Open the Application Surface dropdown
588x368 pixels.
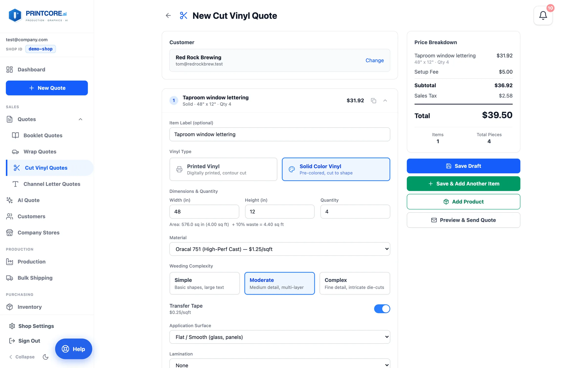tap(280, 337)
